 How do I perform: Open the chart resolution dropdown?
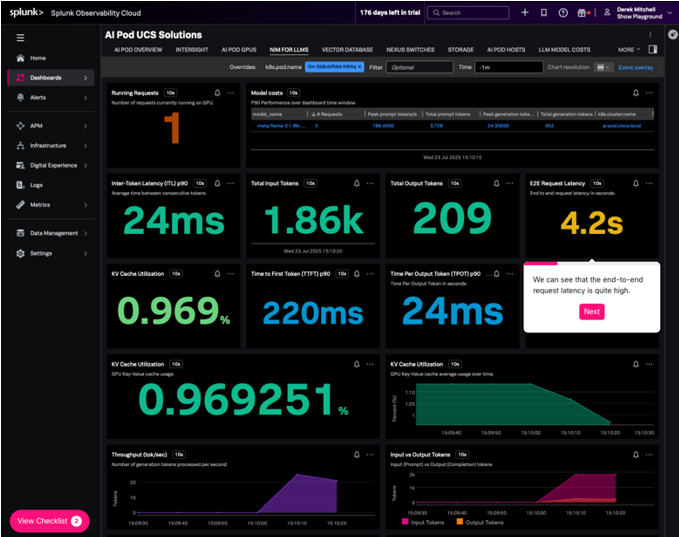click(x=603, y=67)
